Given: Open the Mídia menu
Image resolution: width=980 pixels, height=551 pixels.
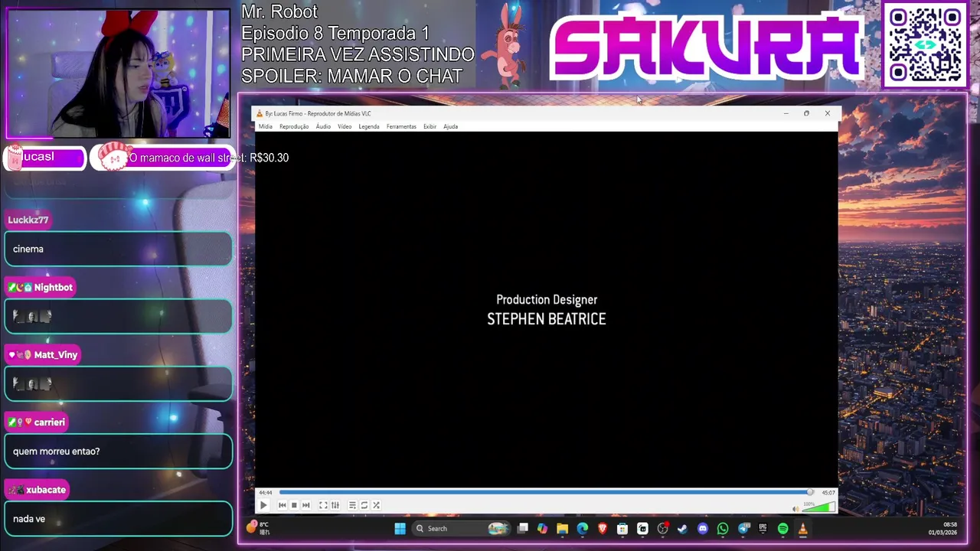Looking at the screenshot, I should point(265,126).
